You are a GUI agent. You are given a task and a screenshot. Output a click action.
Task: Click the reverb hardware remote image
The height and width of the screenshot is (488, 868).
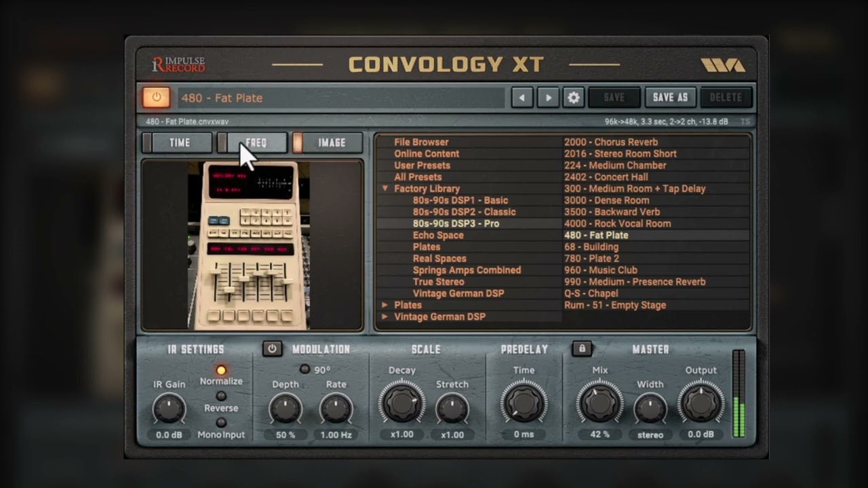tap(249, 245)
